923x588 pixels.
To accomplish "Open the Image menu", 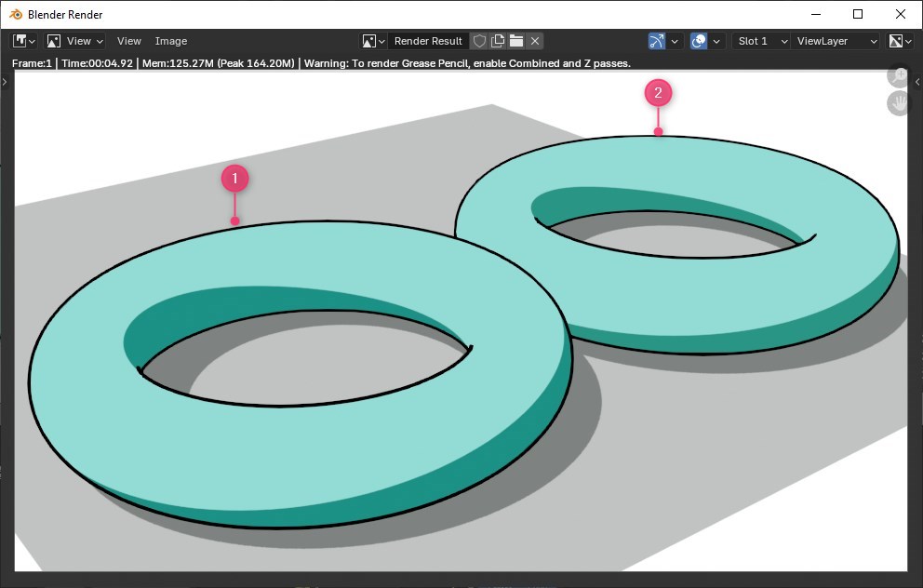I will (x=170, y=41).
